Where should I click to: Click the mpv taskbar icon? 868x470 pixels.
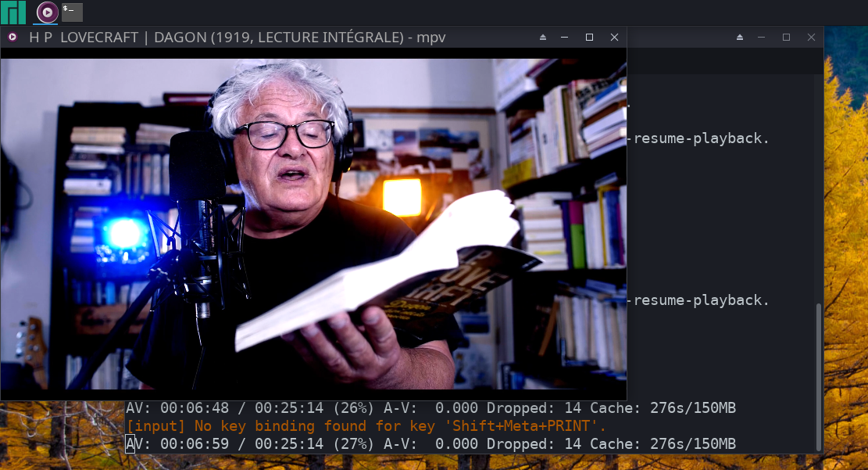click(x=47, y=12)
